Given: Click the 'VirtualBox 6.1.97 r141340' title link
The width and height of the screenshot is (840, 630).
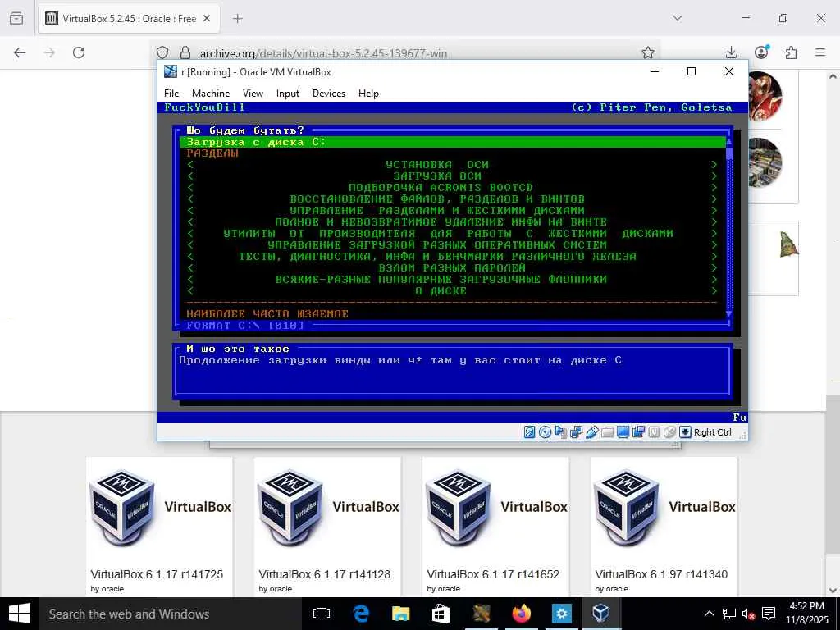Looking at the screenshot, I should tap(661, 574).
